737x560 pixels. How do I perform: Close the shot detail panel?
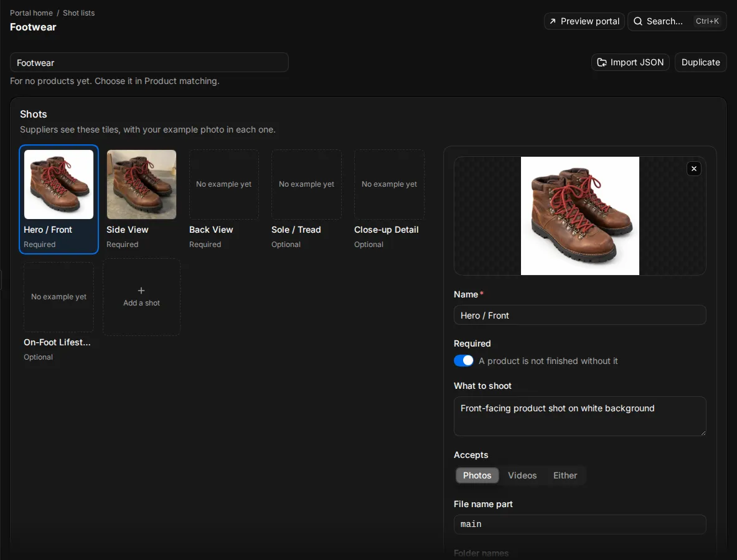point(694,169)
